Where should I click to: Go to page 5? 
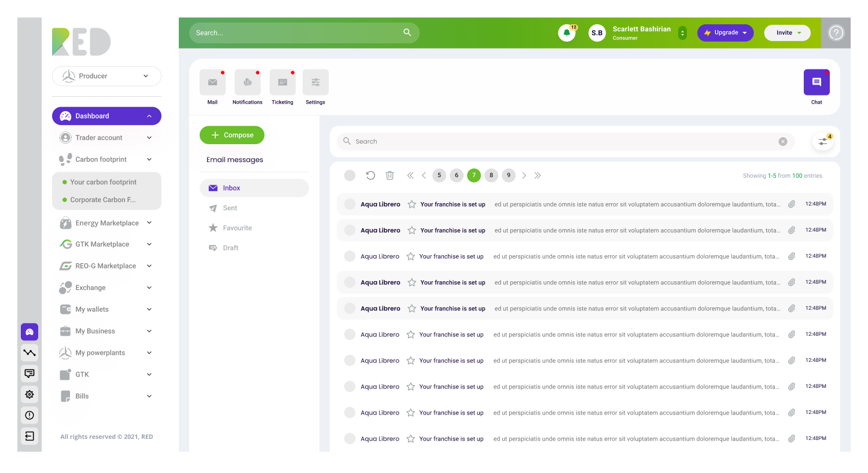point(439,175)
